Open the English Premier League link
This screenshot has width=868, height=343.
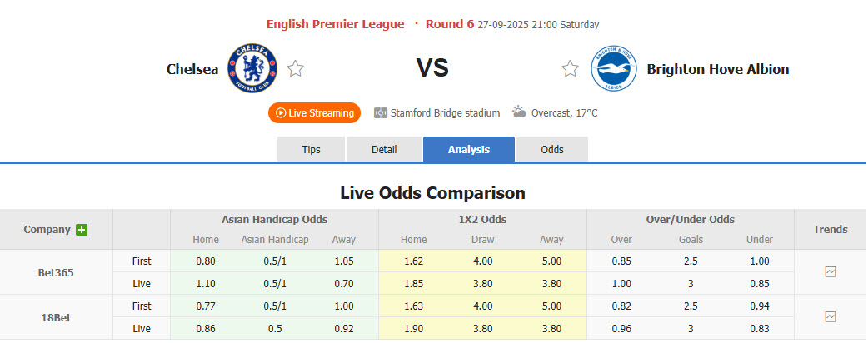click(335, 24)
